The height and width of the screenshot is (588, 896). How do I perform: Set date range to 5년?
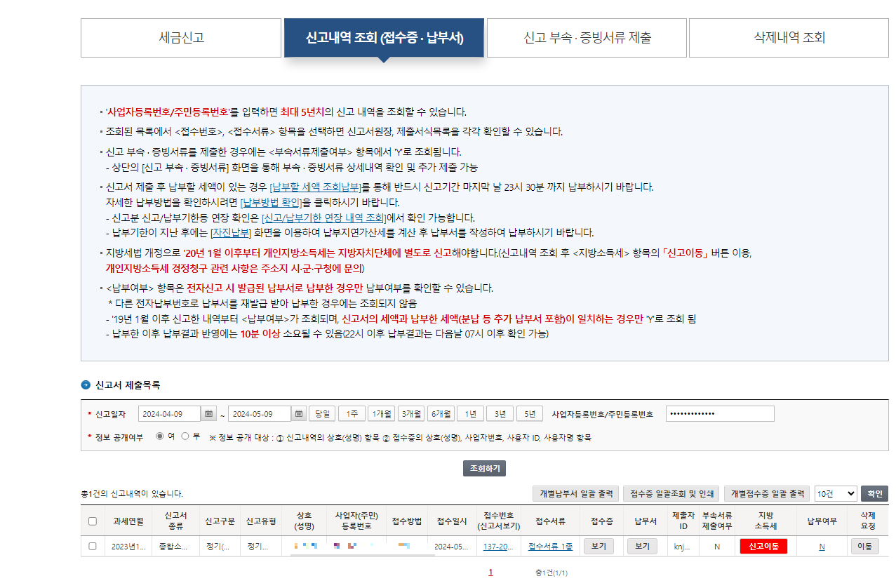pyautogui.click(x=530, y=414)
